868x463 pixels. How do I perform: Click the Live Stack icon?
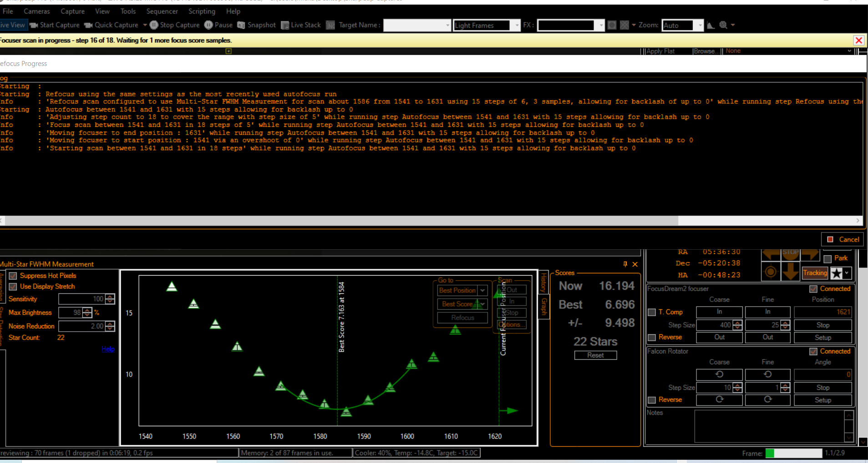285,25
